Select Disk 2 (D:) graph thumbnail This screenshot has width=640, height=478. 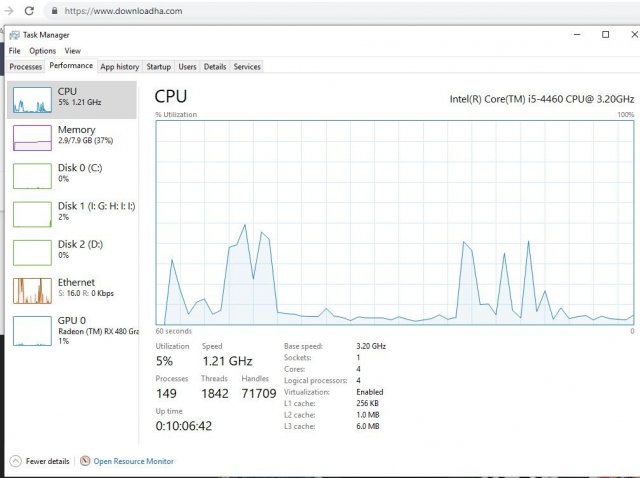[32, 251]
